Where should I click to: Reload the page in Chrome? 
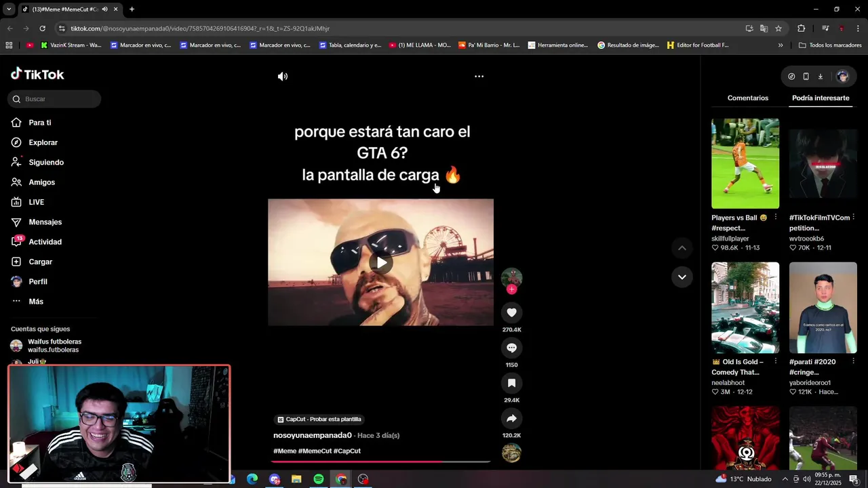point(42,28)
